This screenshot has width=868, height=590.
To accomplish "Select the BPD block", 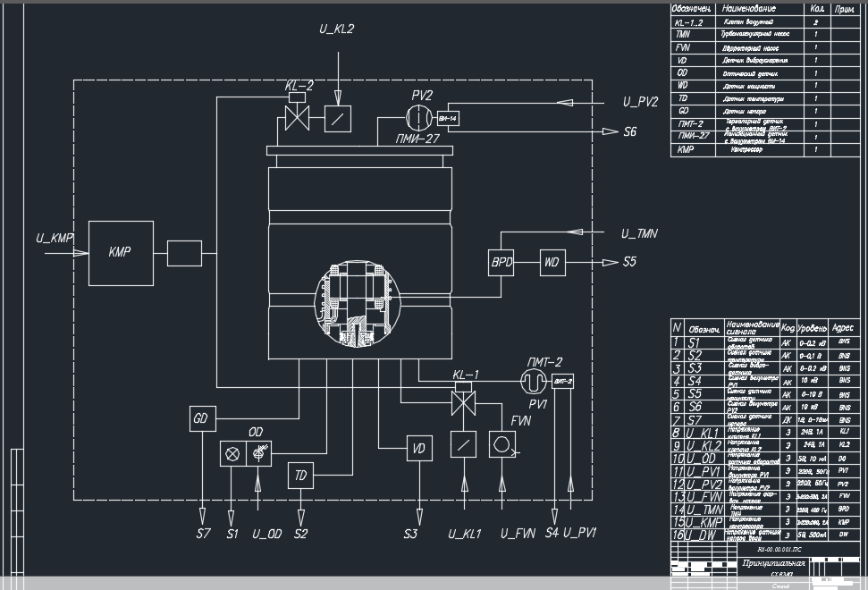I will (x=501, y=263).
